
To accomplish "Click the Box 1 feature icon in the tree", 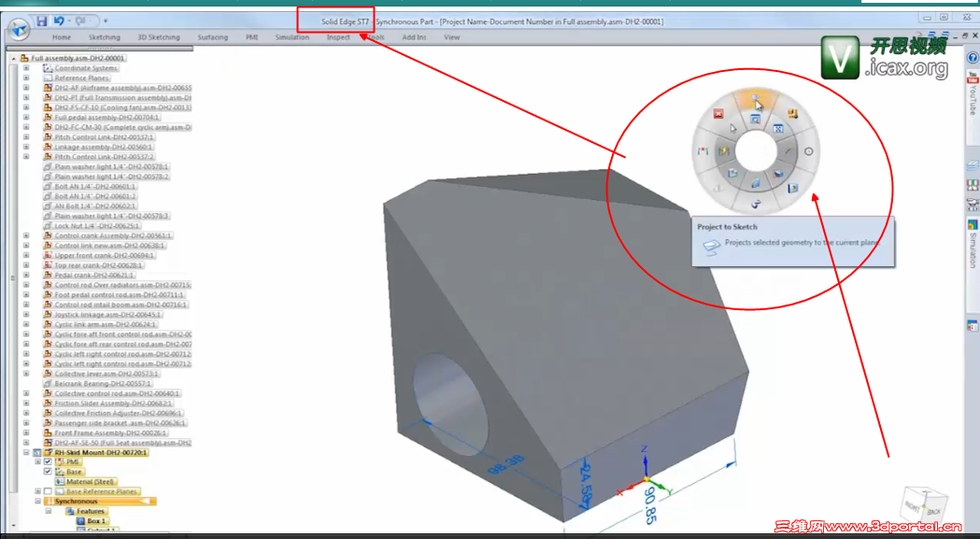I will pyautogui.click(x=80, y=521).
